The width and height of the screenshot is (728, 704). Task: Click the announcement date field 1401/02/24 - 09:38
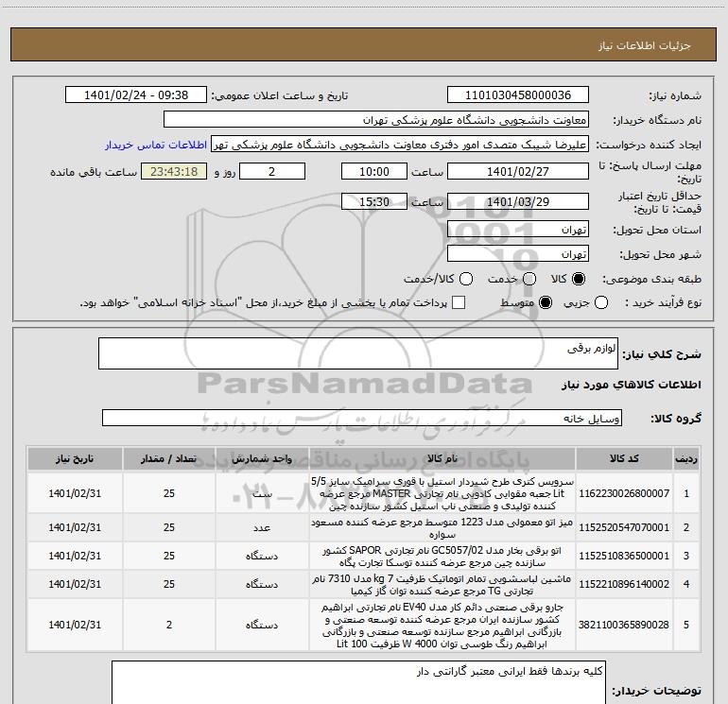pyautogui.click(x=136, y=95)
